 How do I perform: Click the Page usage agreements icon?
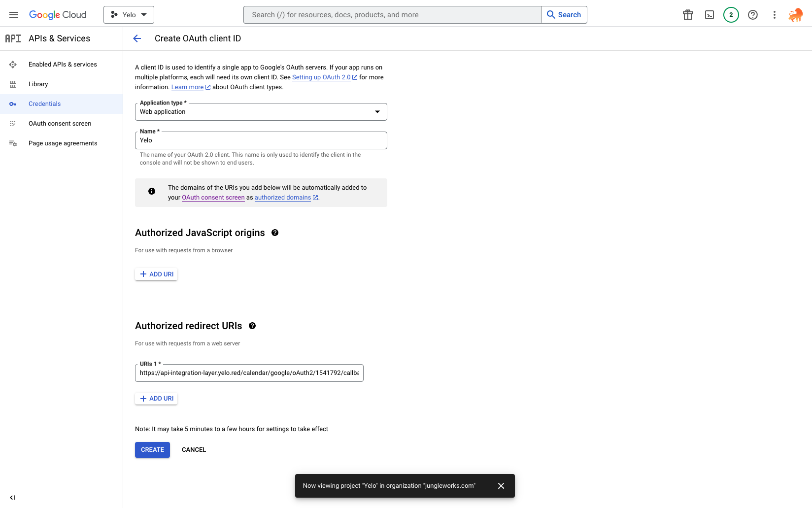[x=13, y=143]
